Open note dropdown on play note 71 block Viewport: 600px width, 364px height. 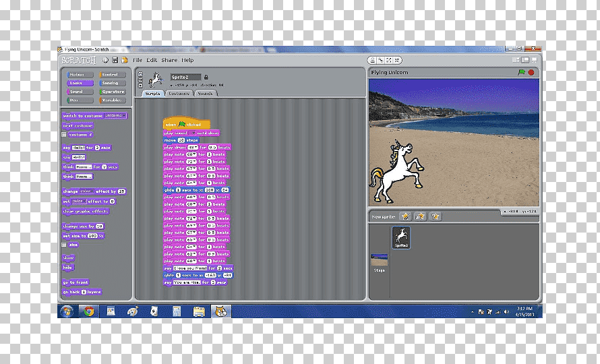click(x=191, y=218)
